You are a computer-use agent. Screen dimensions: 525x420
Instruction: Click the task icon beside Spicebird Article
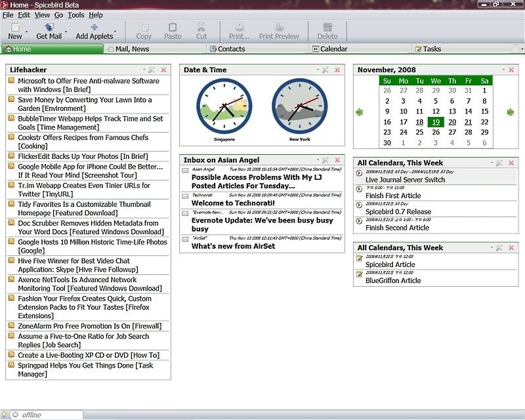click(359, 258)
